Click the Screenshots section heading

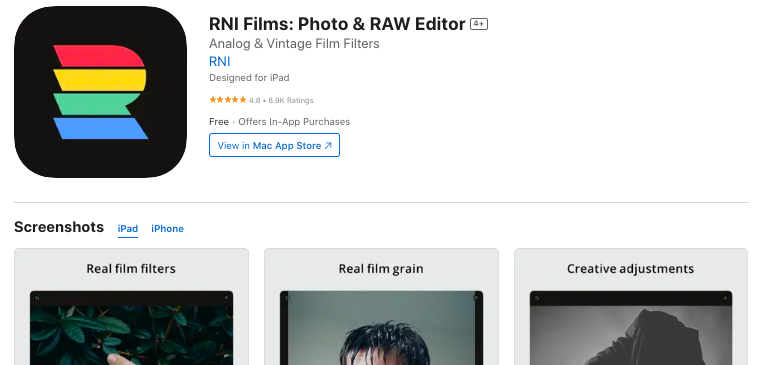(x=59, y=227)
